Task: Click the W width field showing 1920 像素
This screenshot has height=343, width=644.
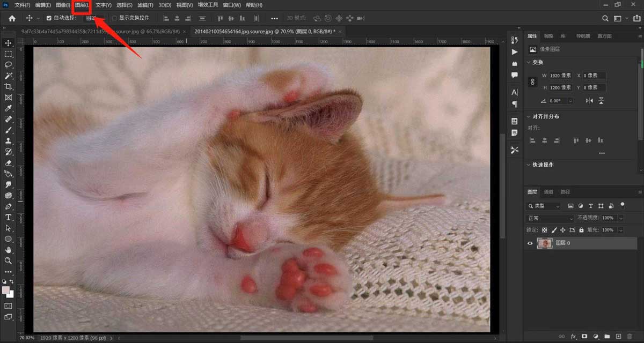Action: (x=560, y=76)
